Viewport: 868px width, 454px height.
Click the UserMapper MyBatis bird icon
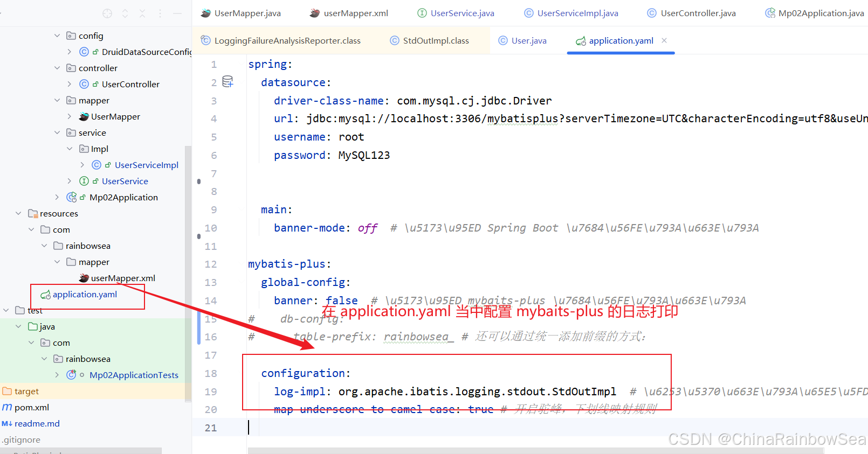[84, 116]
